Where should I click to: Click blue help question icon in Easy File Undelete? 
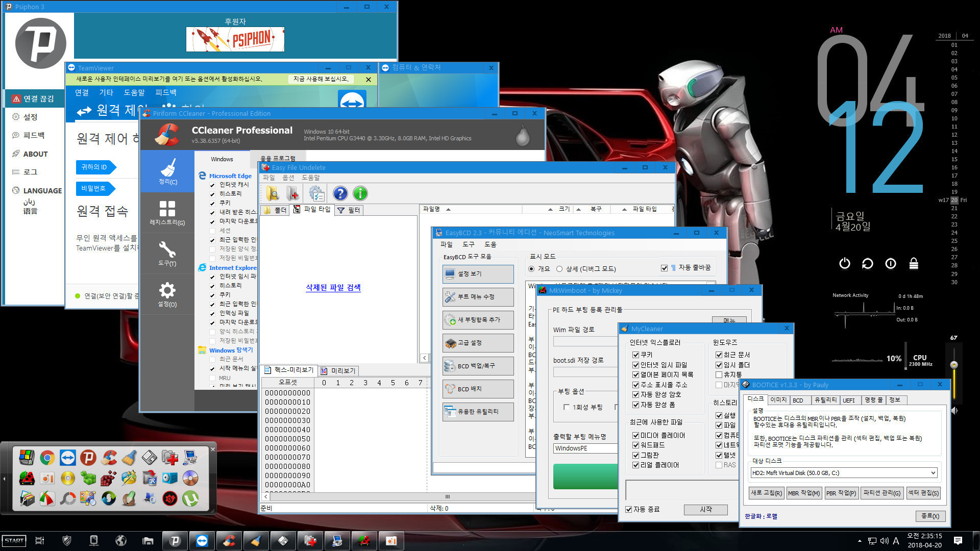coord(340,193)
